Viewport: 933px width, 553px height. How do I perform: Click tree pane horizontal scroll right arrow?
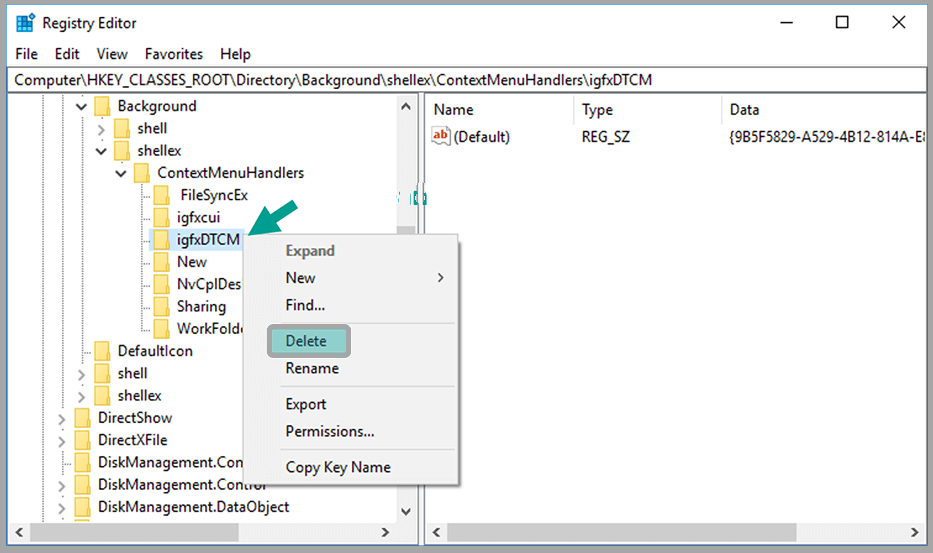[385, 532]
